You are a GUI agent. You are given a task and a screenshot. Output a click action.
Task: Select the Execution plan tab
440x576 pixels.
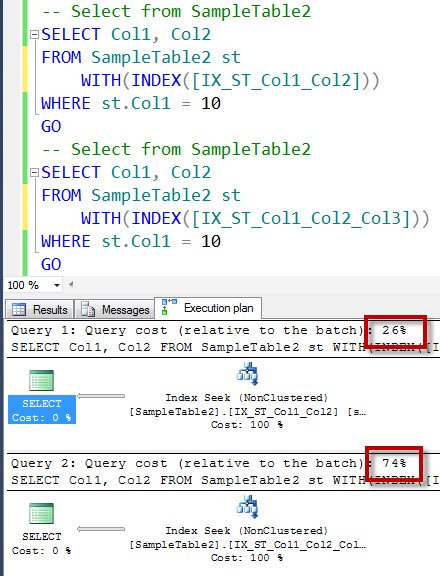click(x=208, y=308)
